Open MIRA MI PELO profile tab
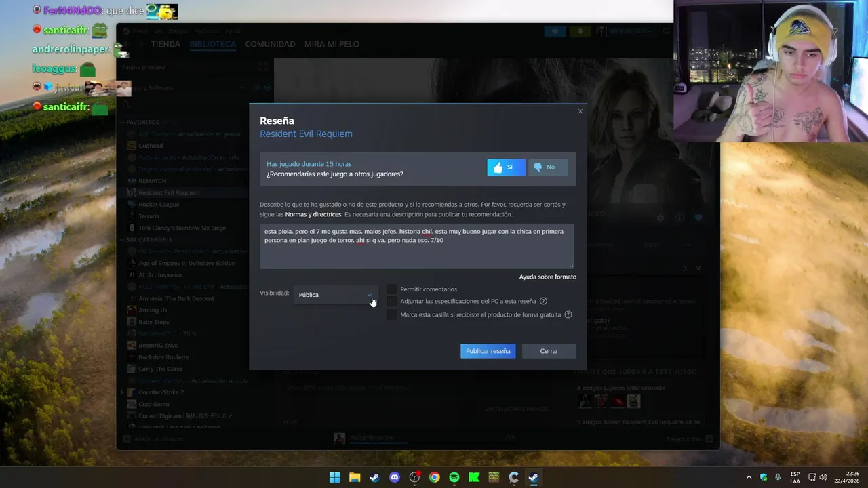This screenshot has width=868, height=488. point(332,44)
